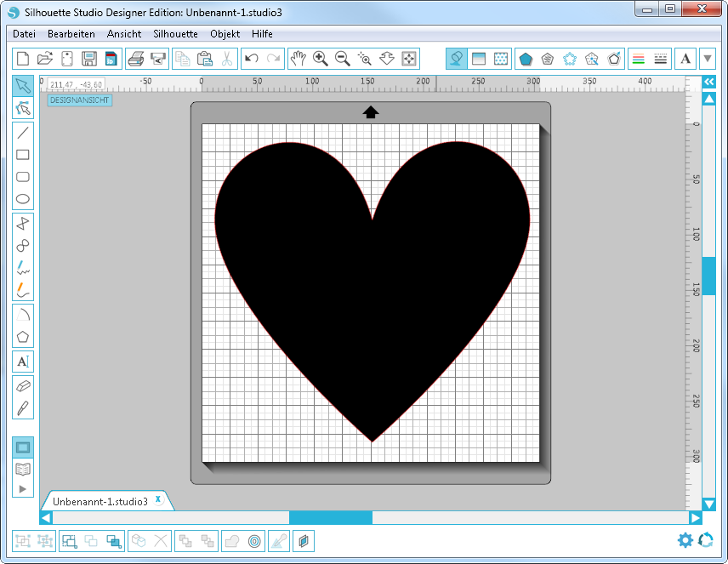Screen dimensions: 728x564
Task: Open the Objekt menu
Action: pos(225,34)
